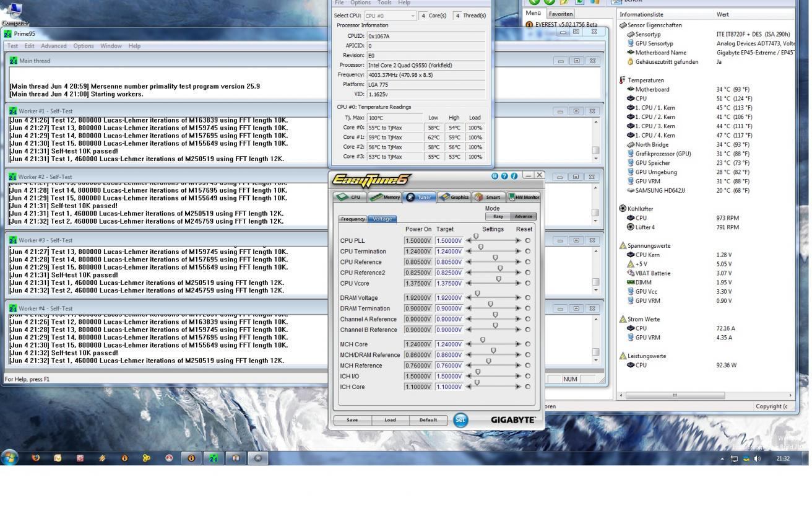The height and width of the screenshot is (508, 812).
Task: Click Sensor Eigenschaften chip icon in Everest
Action: [x=623, y=25]
